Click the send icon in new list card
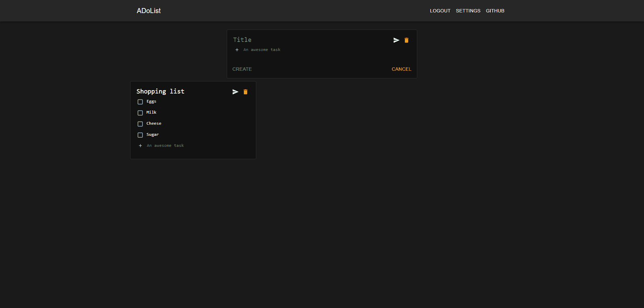Viewport: 644px width, 308px height. click(x=396, y=40)
